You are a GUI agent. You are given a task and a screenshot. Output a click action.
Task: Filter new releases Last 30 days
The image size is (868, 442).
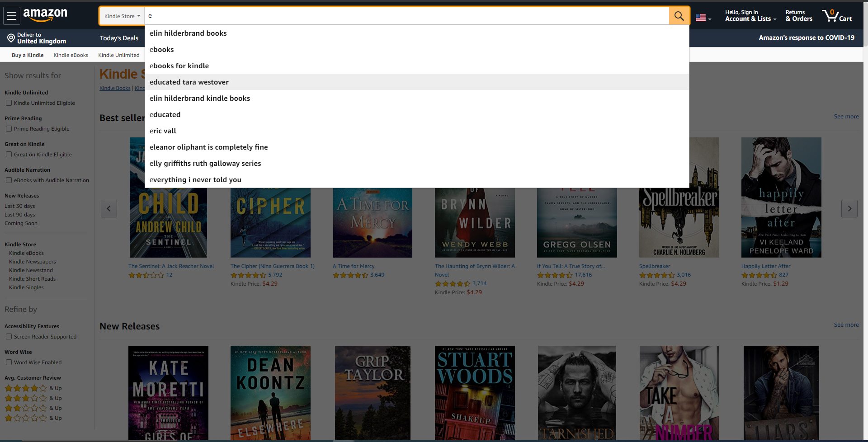19,206
